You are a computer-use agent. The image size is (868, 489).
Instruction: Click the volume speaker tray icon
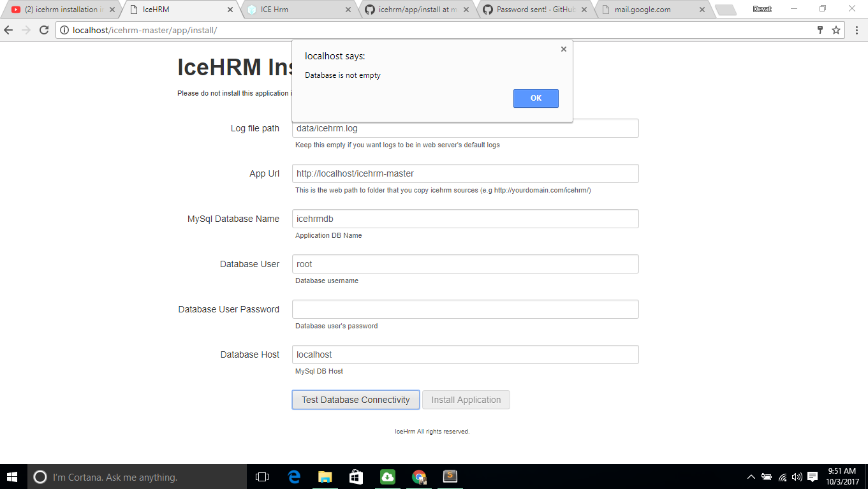(x=797, y=476)
